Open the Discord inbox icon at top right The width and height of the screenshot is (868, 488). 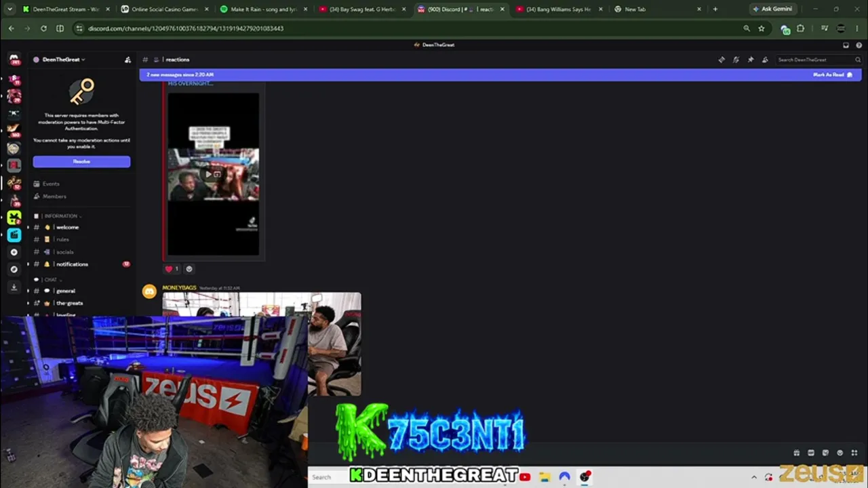coord(846,45)
